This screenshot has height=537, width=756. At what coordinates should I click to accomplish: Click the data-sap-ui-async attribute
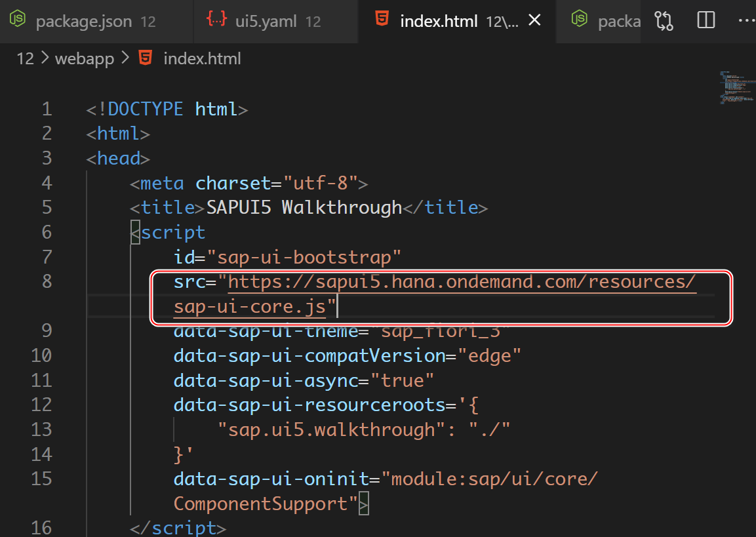point(266,381)
